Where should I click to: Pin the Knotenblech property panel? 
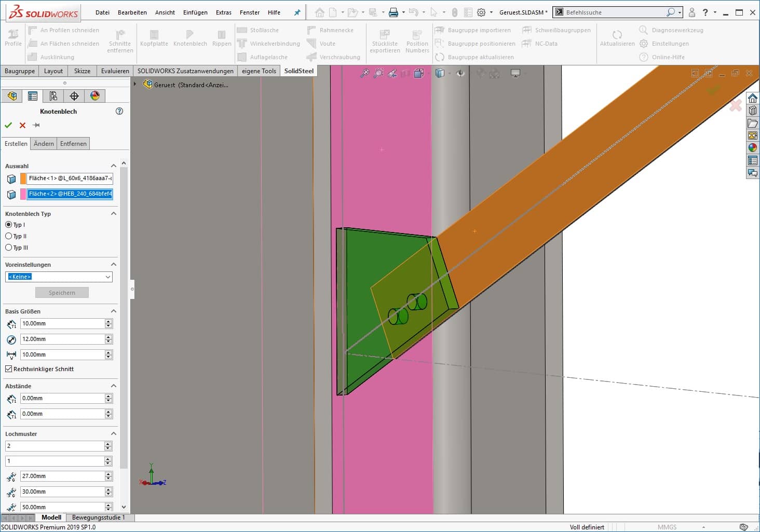coord(36,125)
